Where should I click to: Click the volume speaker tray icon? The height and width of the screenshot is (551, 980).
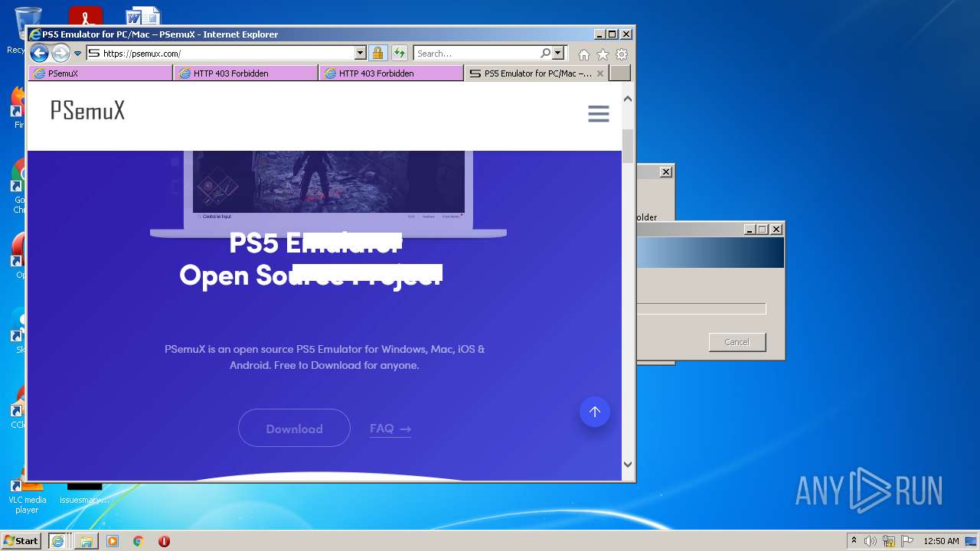pos(871,541)
